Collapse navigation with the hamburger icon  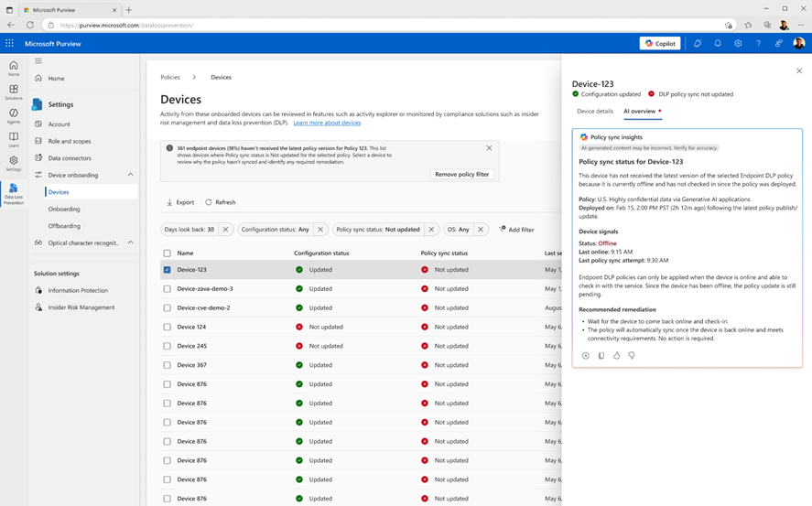pyautogui.click(x=38, y=60)
